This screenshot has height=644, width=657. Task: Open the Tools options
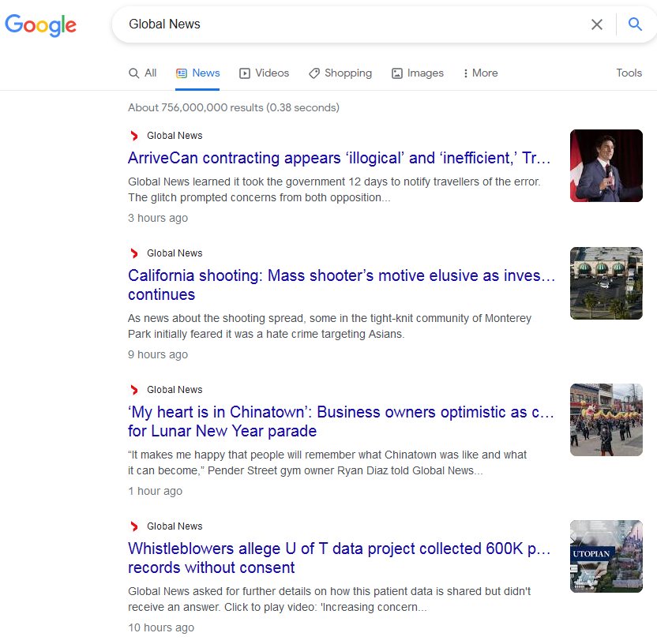click(629, 73)
